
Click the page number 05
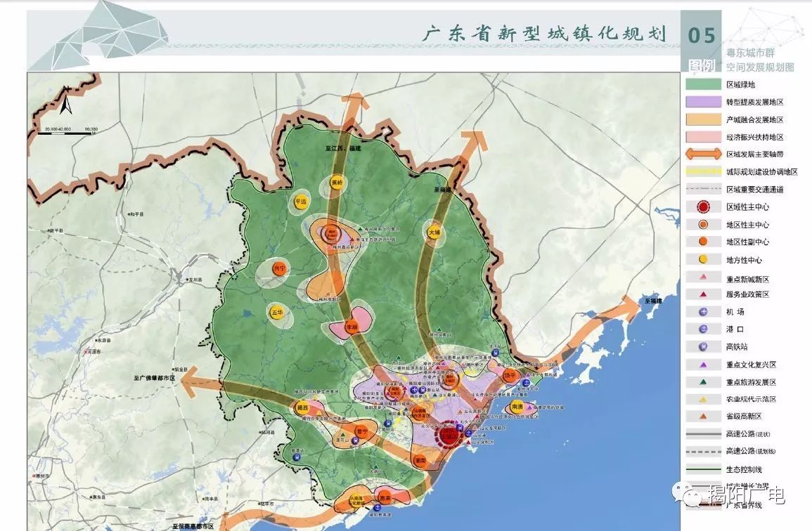click(x=701, y=35)
